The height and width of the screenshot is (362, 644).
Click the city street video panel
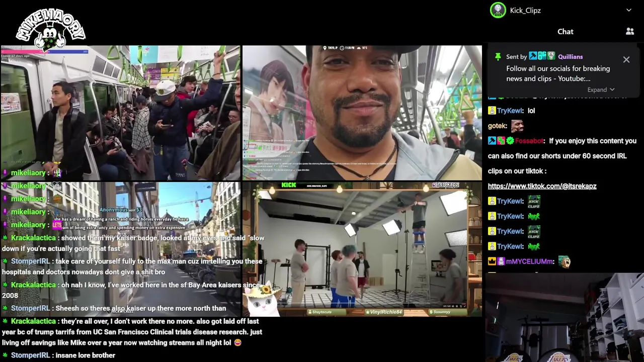pyautogui.click(x=120, y=249)
